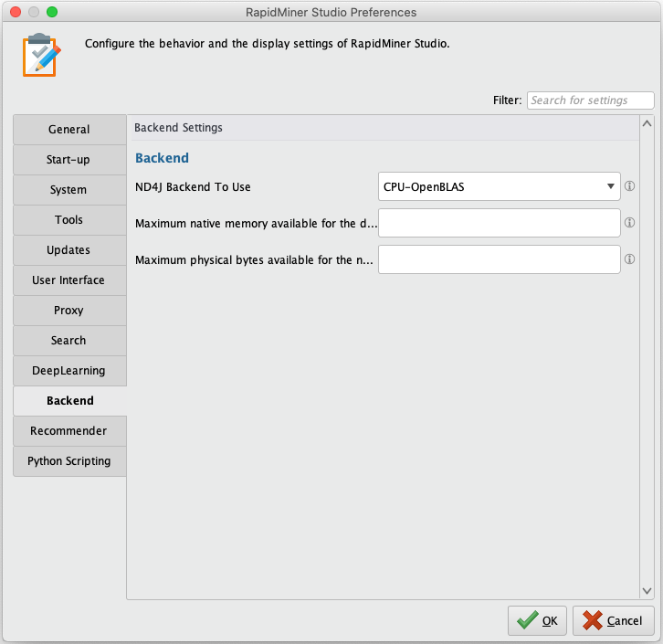Show the User Interface settings tab
Screen dimensions: 663x644
click(x=69, y=280)
